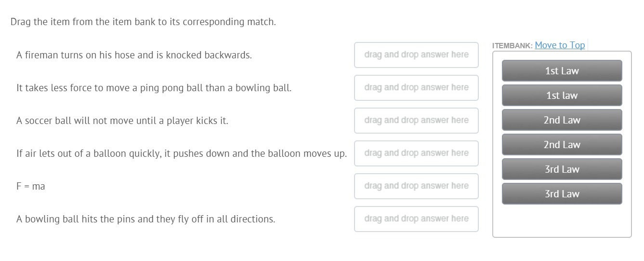Click the drop zone for the bowling pins statement
The width and height of the screenshot is (644, 261).
[416, 219]
